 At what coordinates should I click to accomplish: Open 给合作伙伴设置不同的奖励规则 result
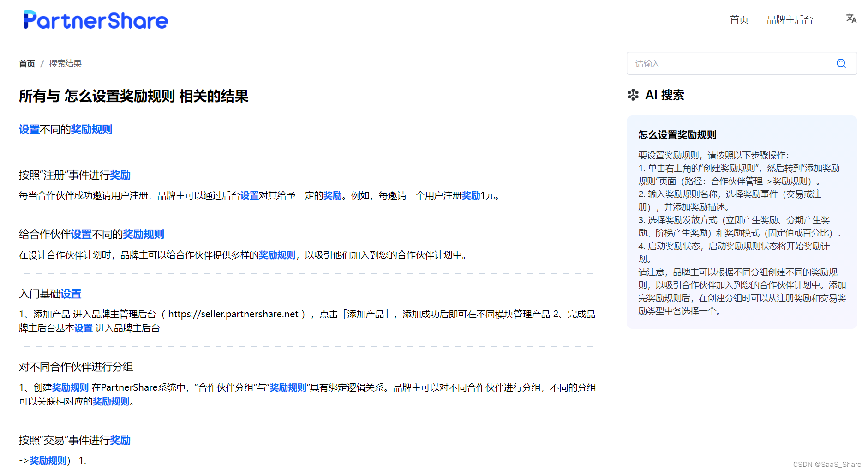pos(91,234)
